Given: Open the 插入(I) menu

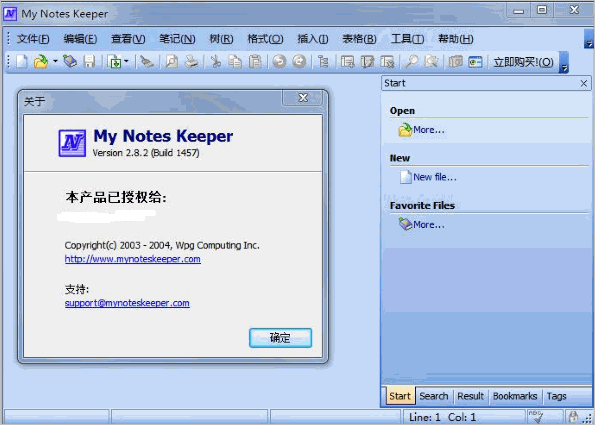Looking at the screenshot, I should coord(313,39).
